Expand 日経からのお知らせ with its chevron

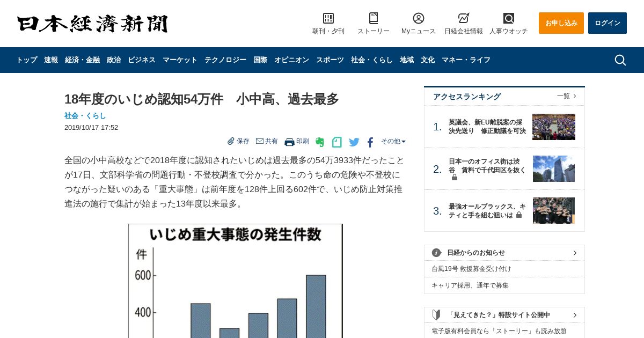point(575,253)
